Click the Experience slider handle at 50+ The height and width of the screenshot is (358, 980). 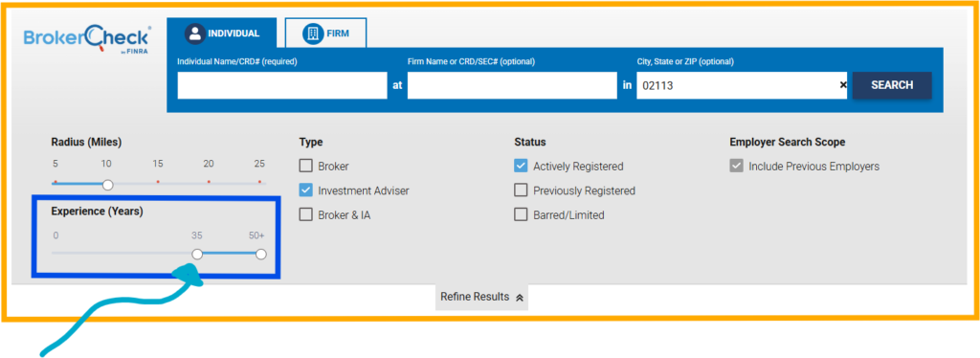pos(261,255)
